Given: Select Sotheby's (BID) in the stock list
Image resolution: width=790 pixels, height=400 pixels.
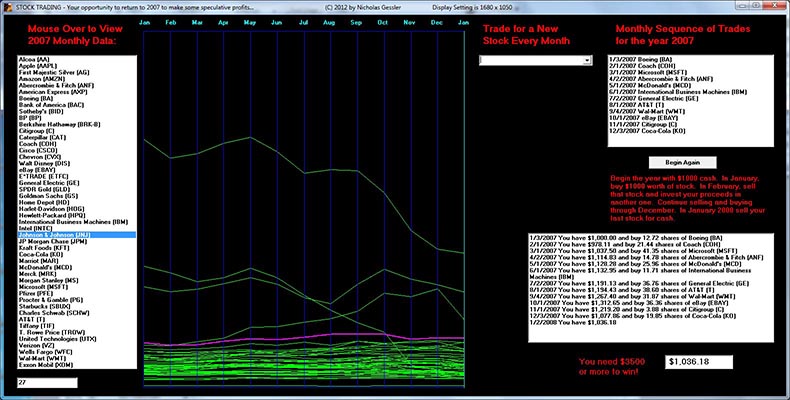Looking at the screenshot, I should (77, 112).
